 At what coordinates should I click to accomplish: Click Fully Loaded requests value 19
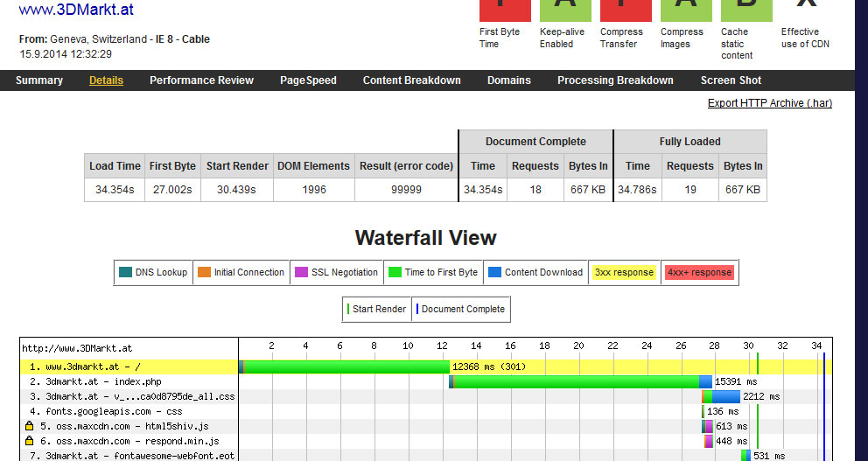click(689, 190)
